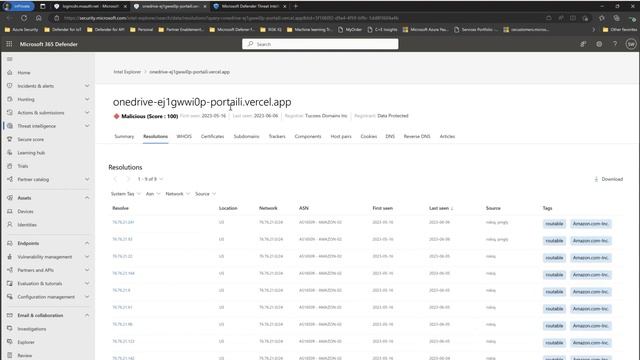Screen dimensions: 640x360
Task: Open the Asn filter dropdown
Action: pyautogui.click(x=153, y=194)
